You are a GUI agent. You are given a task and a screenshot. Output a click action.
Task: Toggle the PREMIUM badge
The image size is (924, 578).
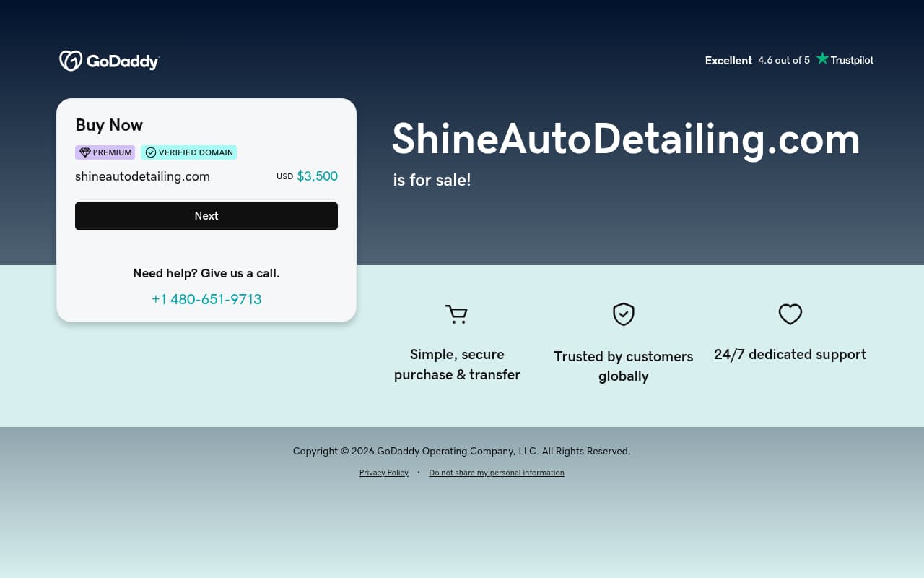point(105,152)
